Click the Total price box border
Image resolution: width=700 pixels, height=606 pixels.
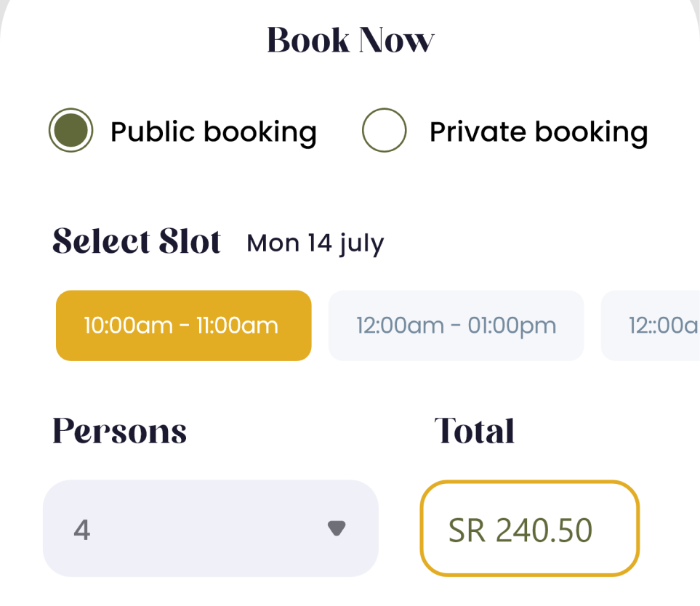coord(422,528)
